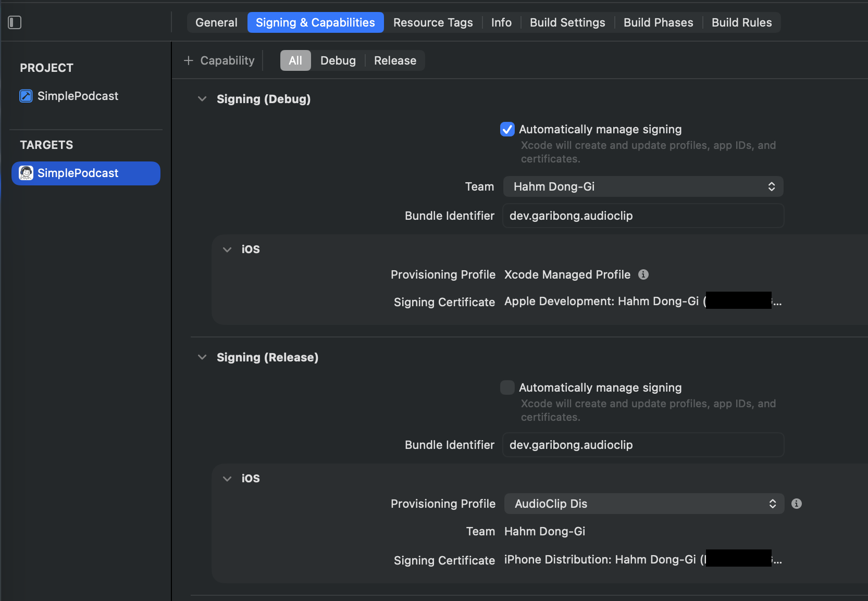Select the All configuration filter

click(x=295, y=60)
